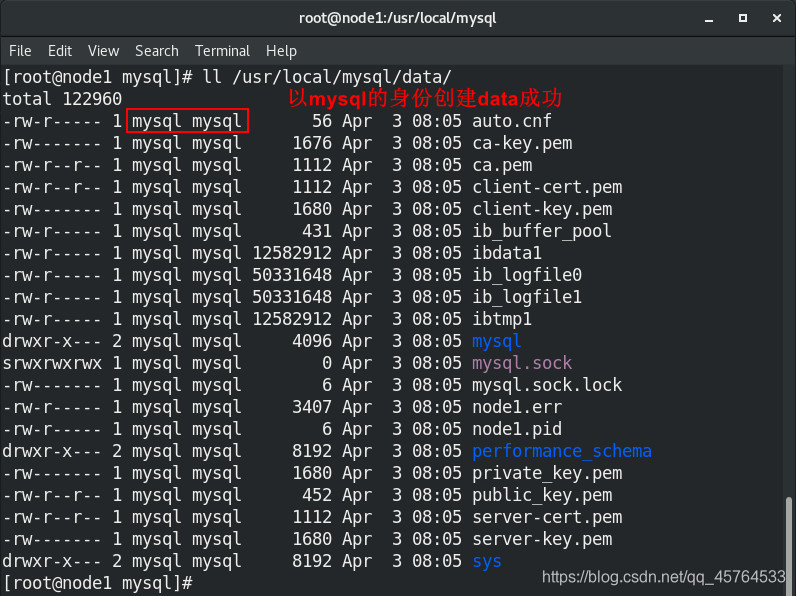Click the 'mysql mysql' owner of auto.cnf
796x596 pixels.
coord(187,121)
